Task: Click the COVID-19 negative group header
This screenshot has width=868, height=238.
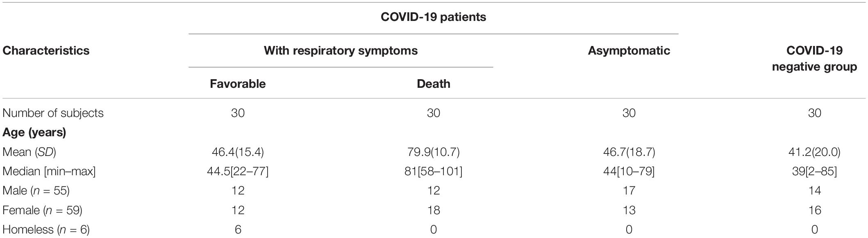Action: pos(814,58)
